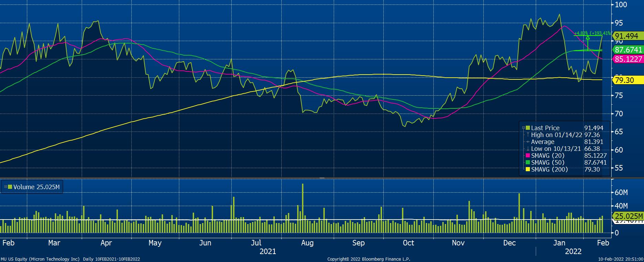Click the Jul label on time axis
Image resolution: width=644 pixels, height=262 pixels.
click(256, 243)
